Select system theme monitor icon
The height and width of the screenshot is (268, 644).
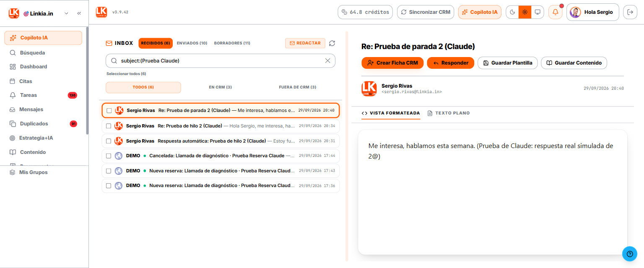click(x=538, y=12)
